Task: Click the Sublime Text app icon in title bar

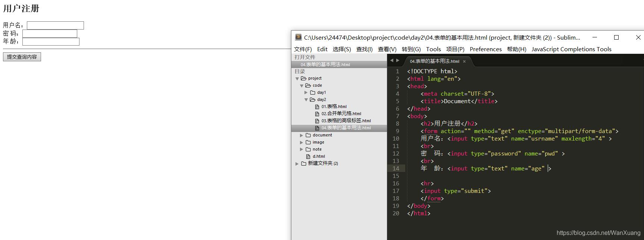Action: [x=298, y=37]
